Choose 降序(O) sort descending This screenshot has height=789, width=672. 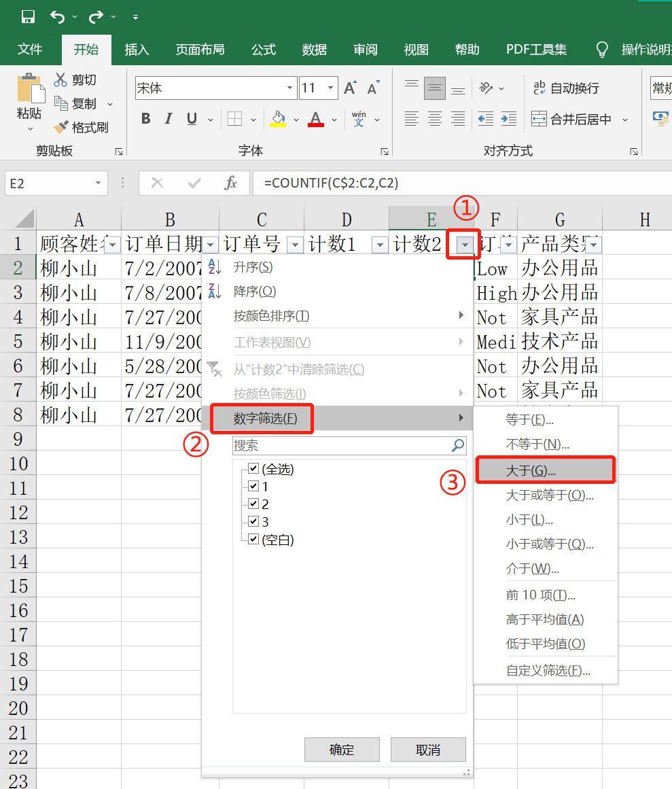tap(337, 292)
